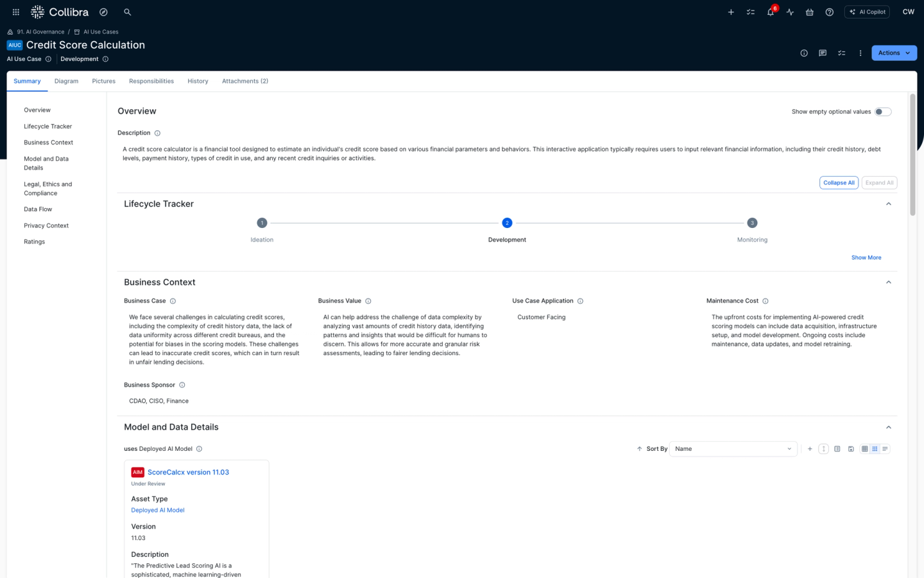Open the Sort By Name dropdown
This screenshot has height=578, width=924.
tap(733, 448)
